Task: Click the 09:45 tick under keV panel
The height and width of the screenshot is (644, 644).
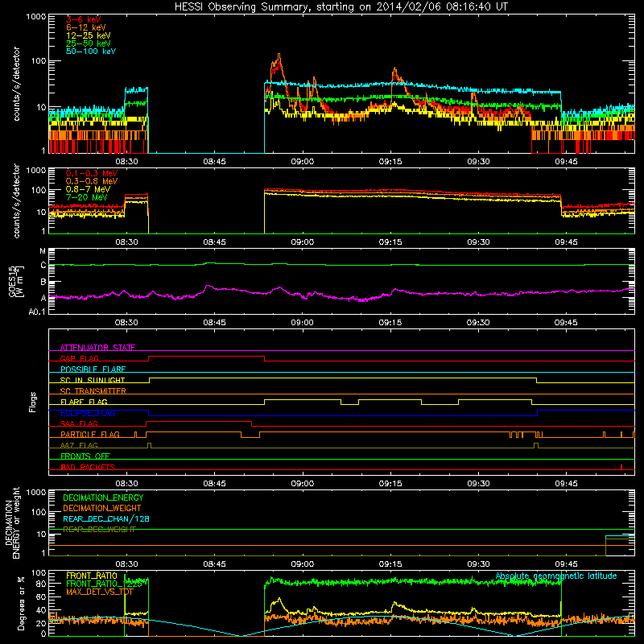Action: (x=566, y=162)
